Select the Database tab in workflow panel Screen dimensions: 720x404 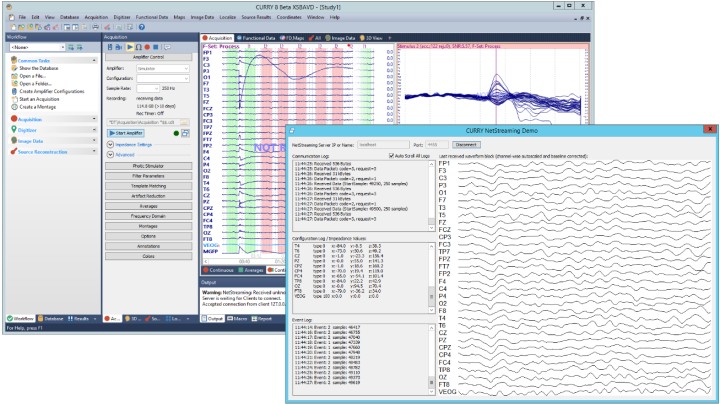click(51, 318)
